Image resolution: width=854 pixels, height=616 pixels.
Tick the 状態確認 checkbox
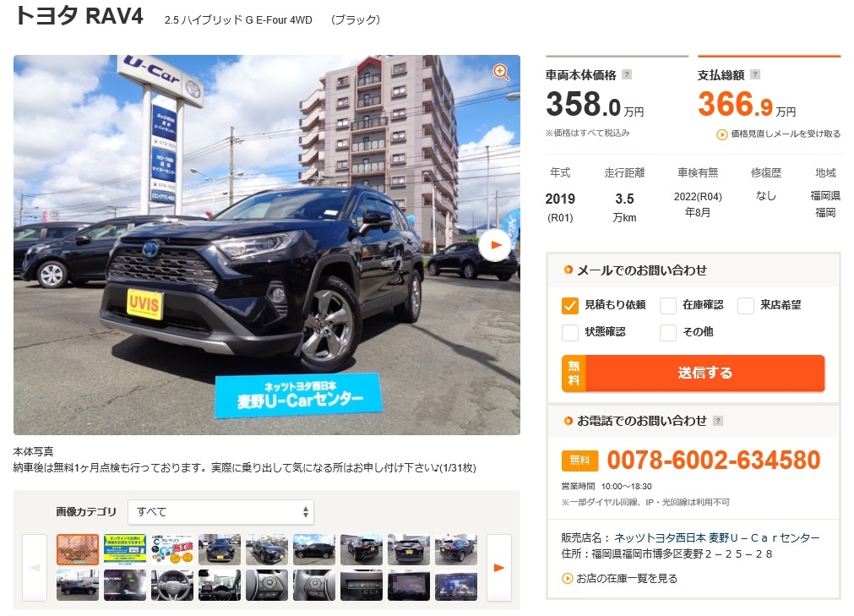[569, 332]
